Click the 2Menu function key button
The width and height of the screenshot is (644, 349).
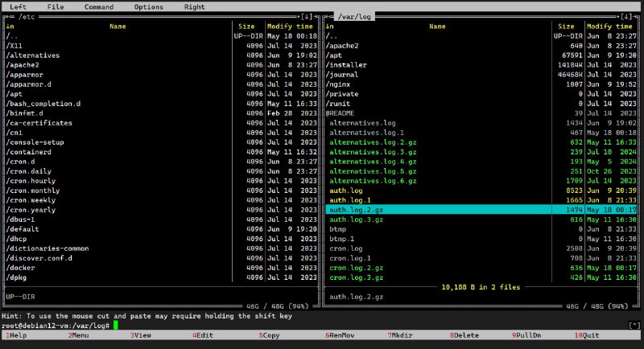(x=78, y=335)
